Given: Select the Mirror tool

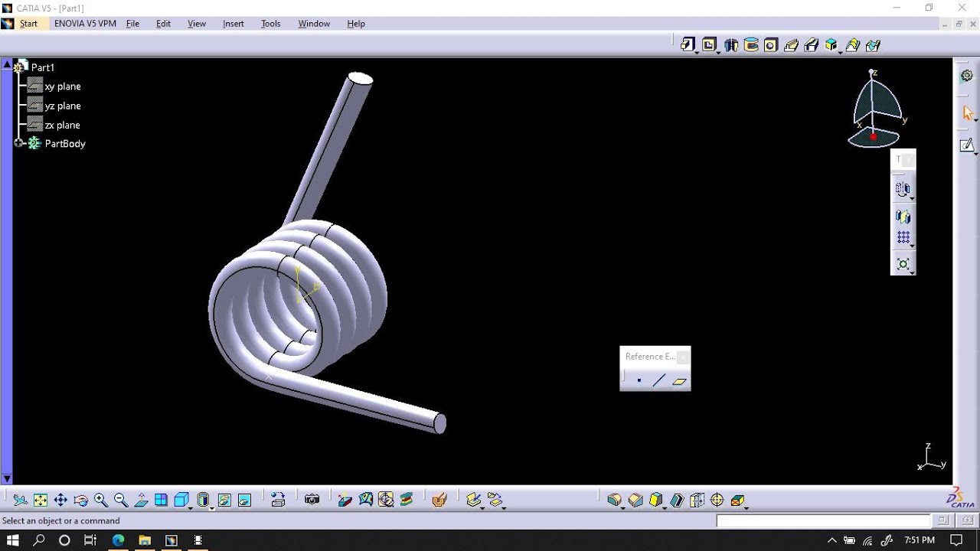Looking at the screenshot, I should tap(903, 217).
